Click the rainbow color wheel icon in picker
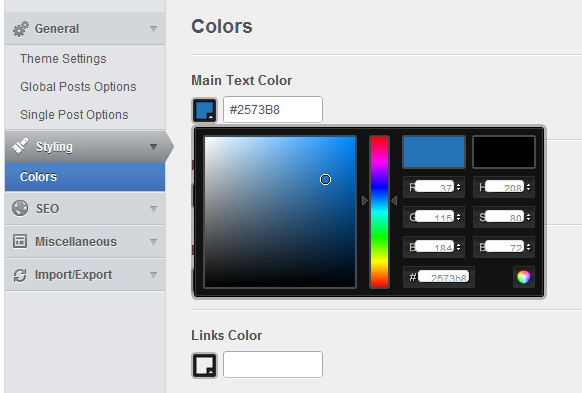Viewport: 582px width, 393px height. click(x=524, y=277)
